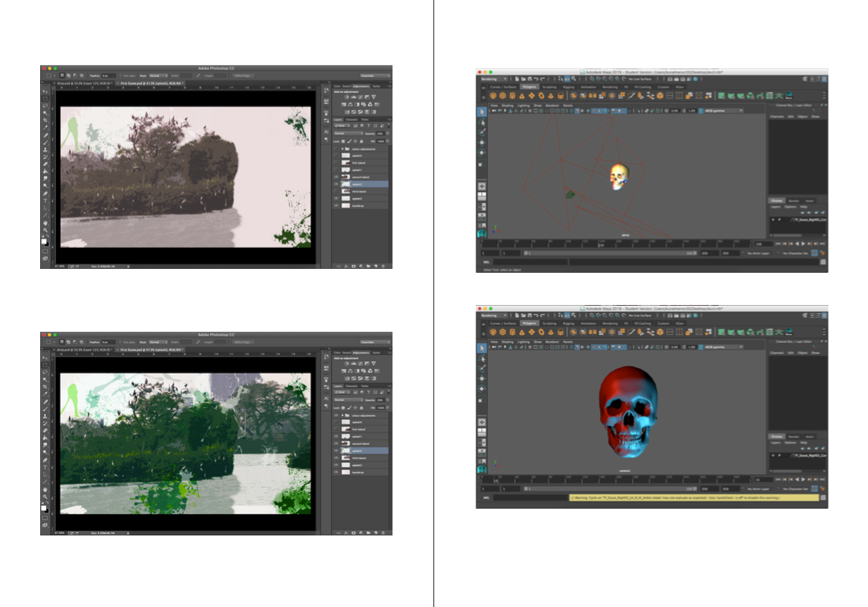Open the Style dropdown in top Photoshop options bar
This screenshot has height=607, width=868.
pyautogui.click(x=158, y=75)
